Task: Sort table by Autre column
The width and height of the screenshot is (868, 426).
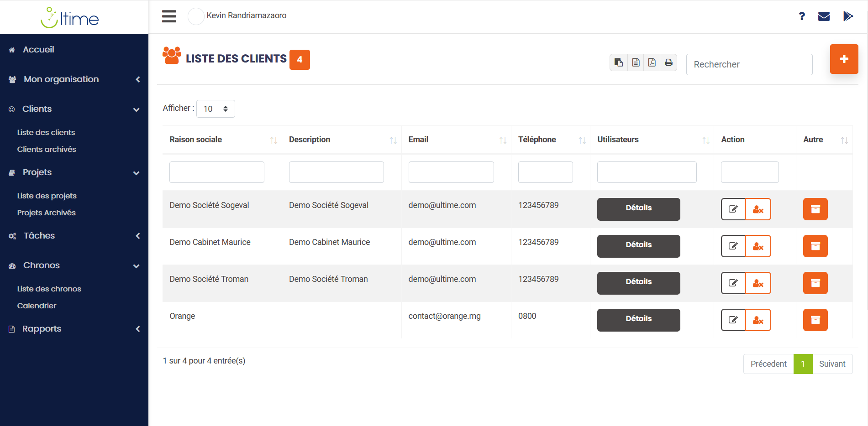Action: click(x=825, y=140)
